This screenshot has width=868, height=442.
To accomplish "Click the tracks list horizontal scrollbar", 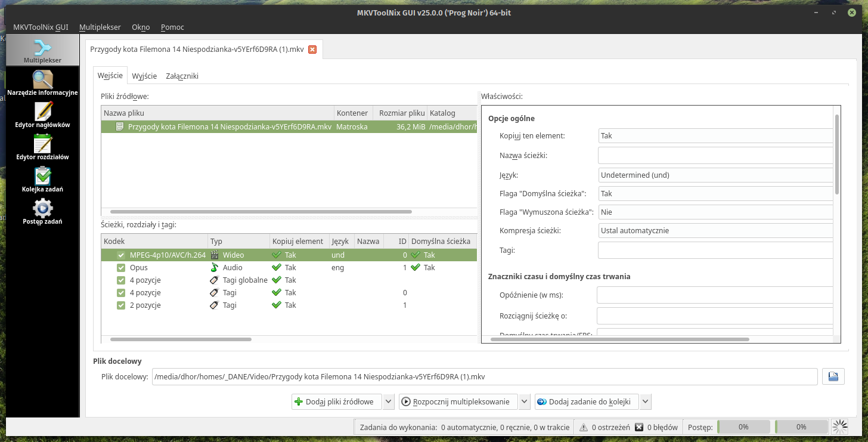I will (181, 339).
